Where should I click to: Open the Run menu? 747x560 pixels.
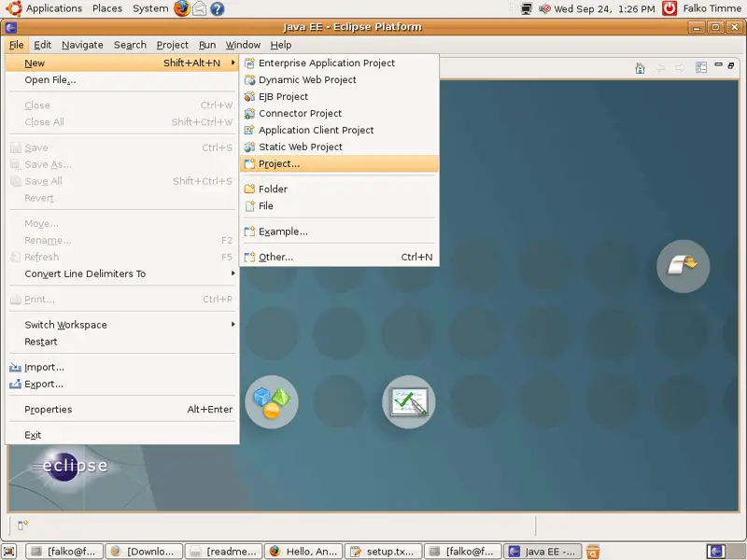click(x=207, y=45)
